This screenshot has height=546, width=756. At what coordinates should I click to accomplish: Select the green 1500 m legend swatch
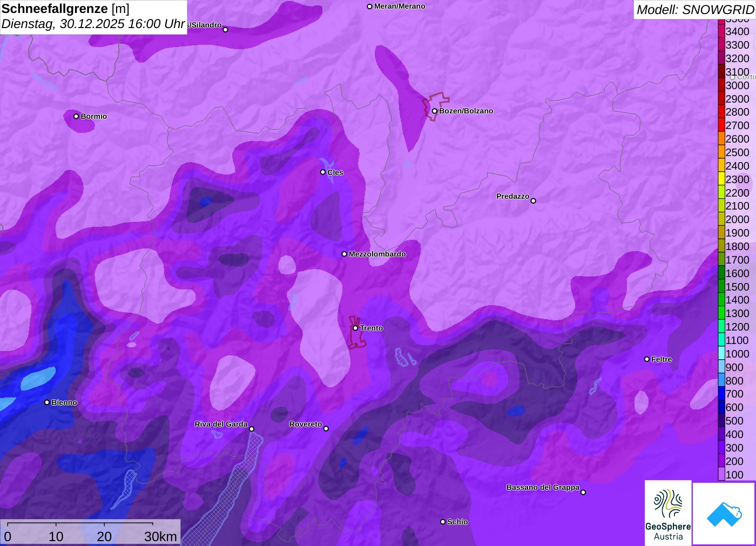pyautogui.click(x=721, y=287)
